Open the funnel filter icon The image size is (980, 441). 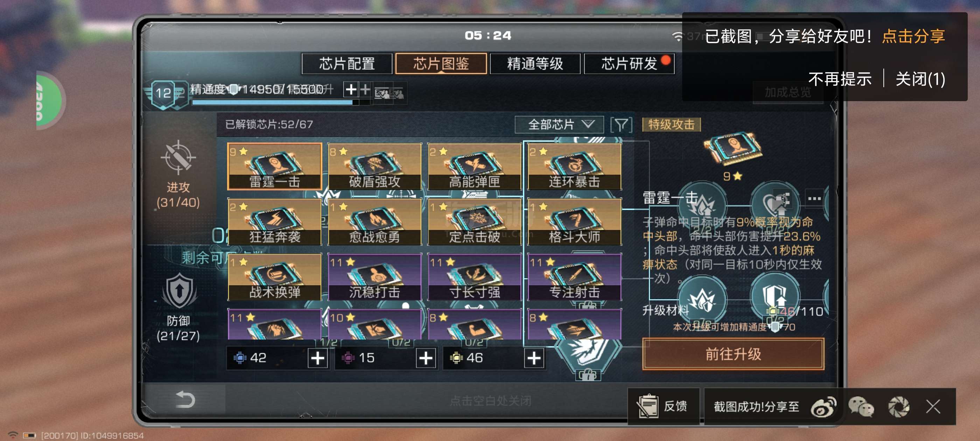click(x=621, y=124)
